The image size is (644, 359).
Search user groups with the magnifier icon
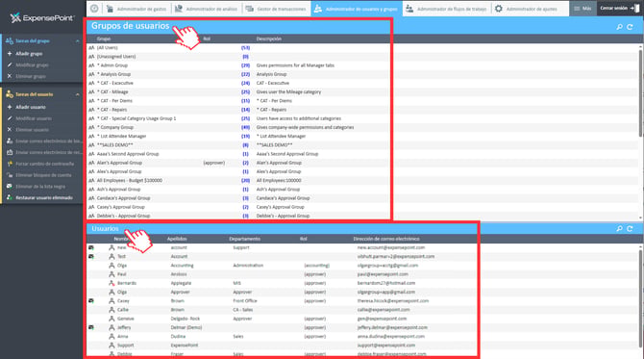tap(619, 27)
